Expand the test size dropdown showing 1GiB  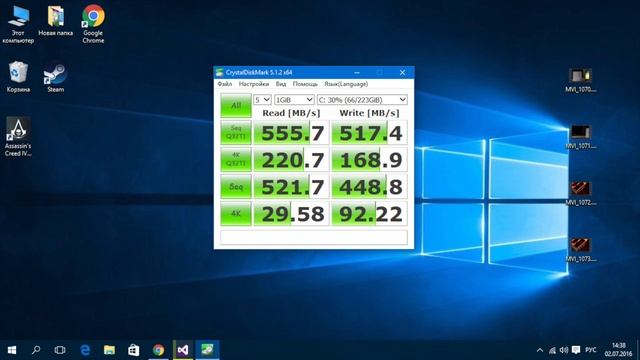[294, 100]
